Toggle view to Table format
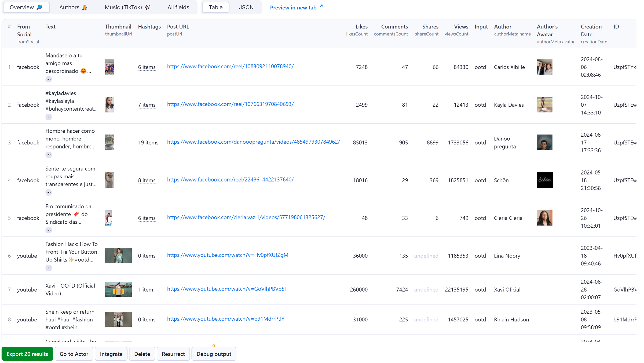The height and width of the screenshot is (363, 644). [215, 8]
